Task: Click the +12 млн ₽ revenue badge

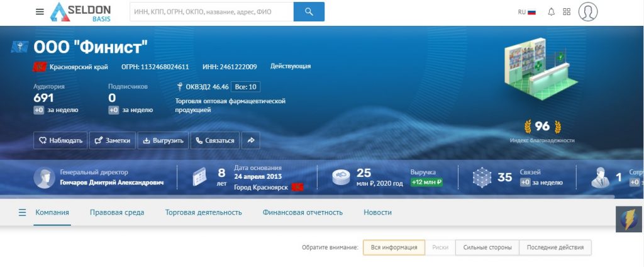Action: (426, 182)
